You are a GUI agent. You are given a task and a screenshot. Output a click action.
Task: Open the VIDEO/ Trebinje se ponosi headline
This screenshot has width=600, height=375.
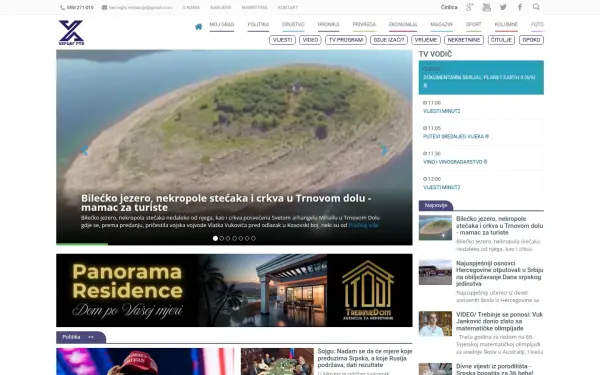[x=499, y=321]
